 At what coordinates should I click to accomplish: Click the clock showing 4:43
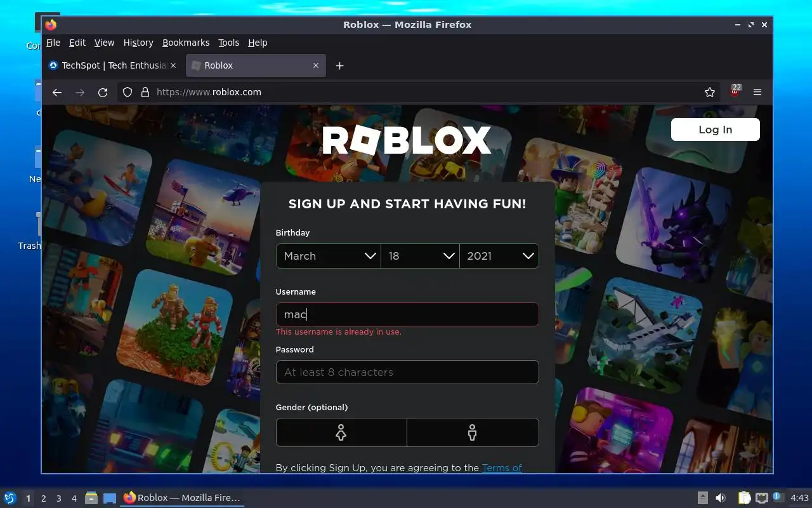799,498
